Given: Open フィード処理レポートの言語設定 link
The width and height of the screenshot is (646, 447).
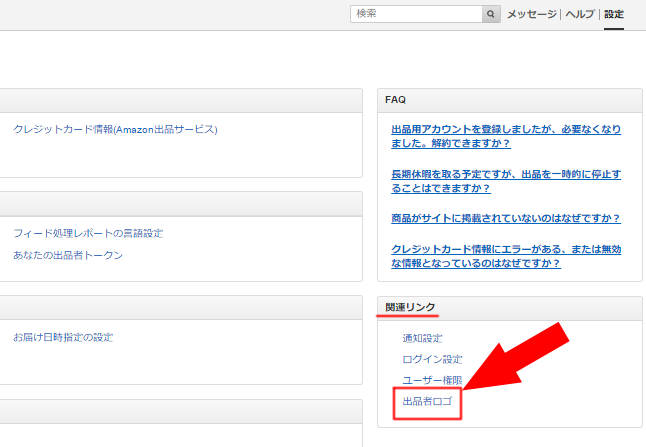Looking at the screenshot, I should [88, 233].
